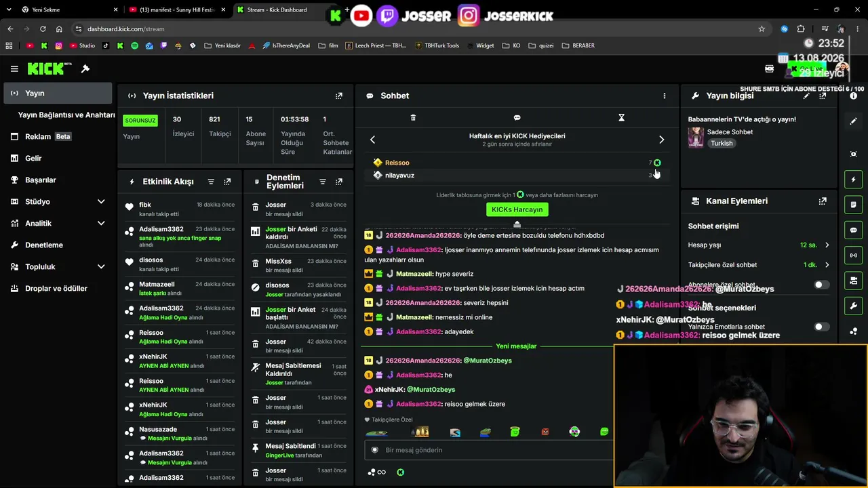Click nilayavuz in the gift leaderboard

click(399, 175)
